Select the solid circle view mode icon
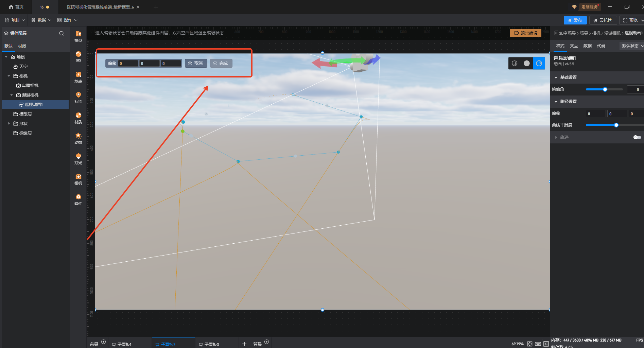Screen dimensions: 644x348 [527, 63]
